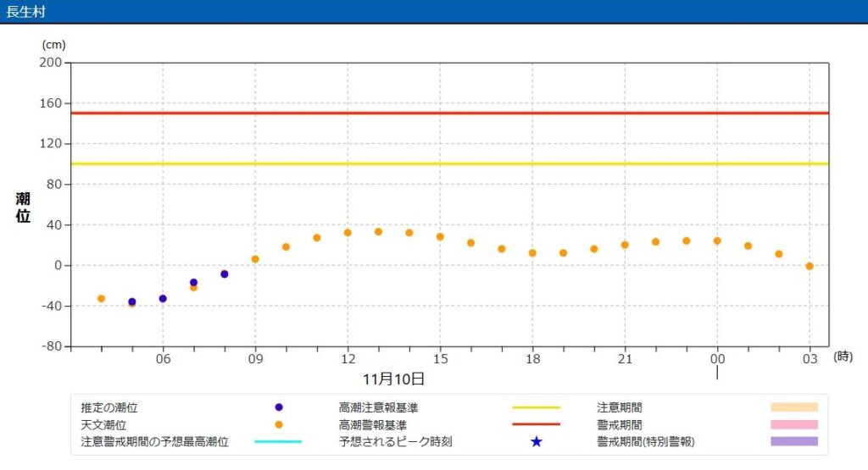The image size is (868, 470).
Task: Select the orange tide point at 02時
Action: 779,254
